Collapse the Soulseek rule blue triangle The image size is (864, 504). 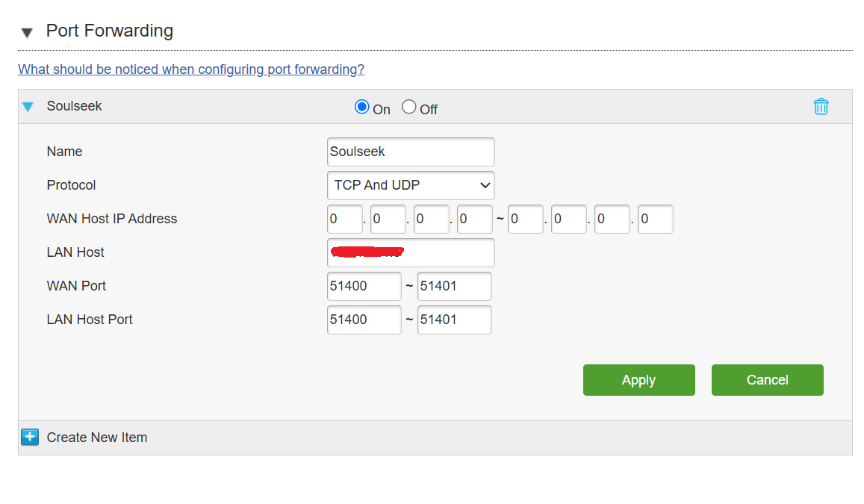pos(28,106)
